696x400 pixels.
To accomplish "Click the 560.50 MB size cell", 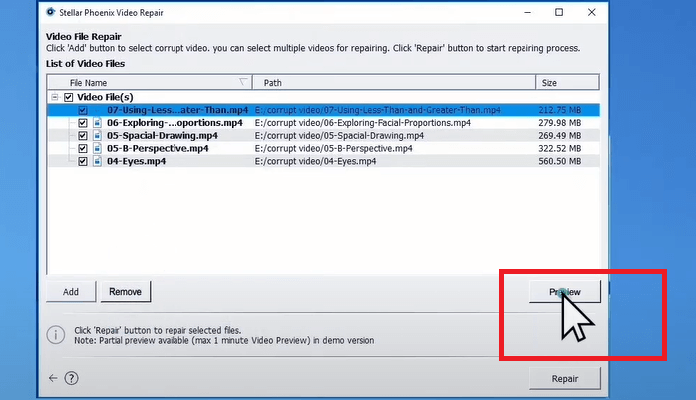I will pyautogui.click(x=560, y=161).
